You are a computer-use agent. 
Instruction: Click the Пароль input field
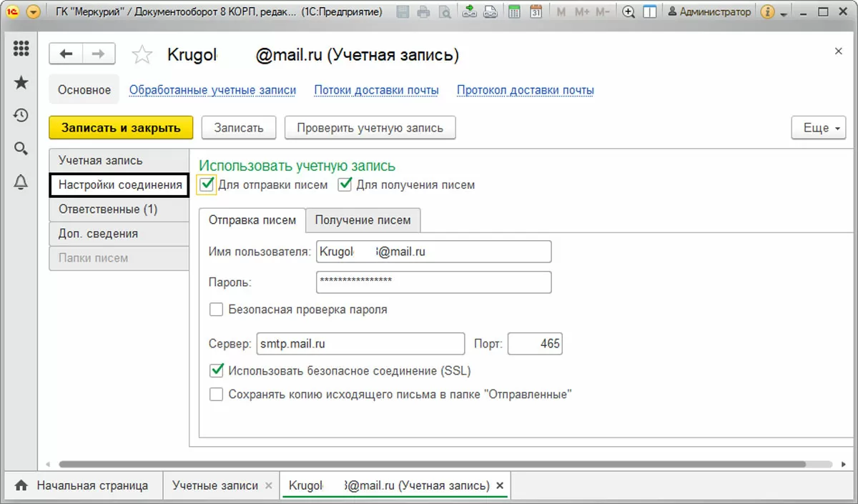click(433, 282)
